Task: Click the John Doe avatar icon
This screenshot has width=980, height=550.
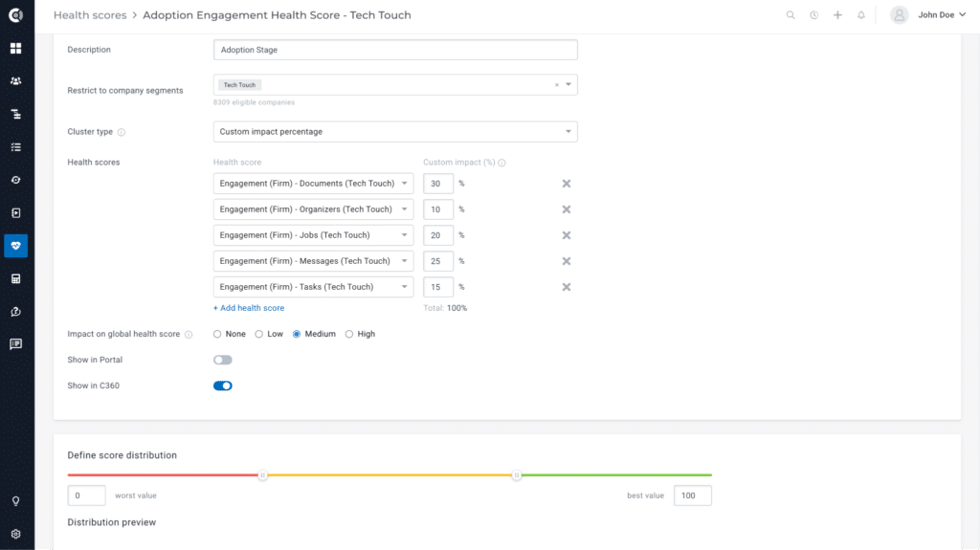Action: (899, 15)
